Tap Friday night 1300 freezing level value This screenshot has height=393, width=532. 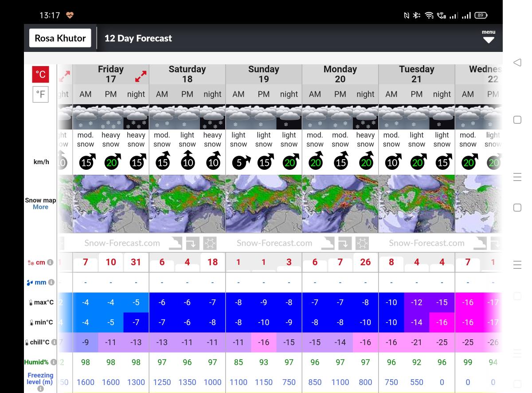(x=136, y=382)
